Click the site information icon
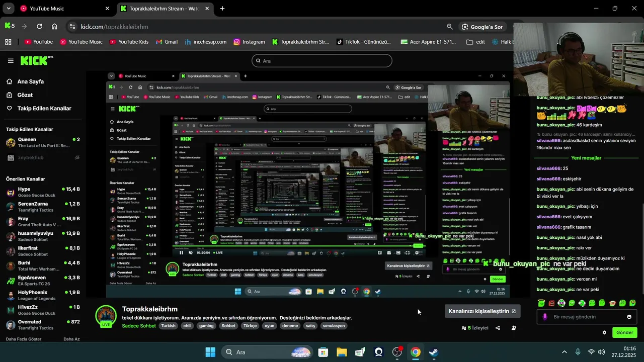 tap(72, 27)
